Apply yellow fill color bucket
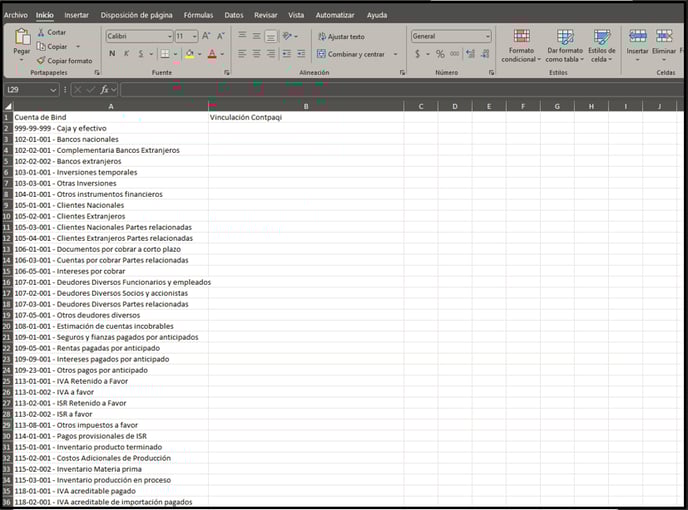 click(x=190, y=54)
